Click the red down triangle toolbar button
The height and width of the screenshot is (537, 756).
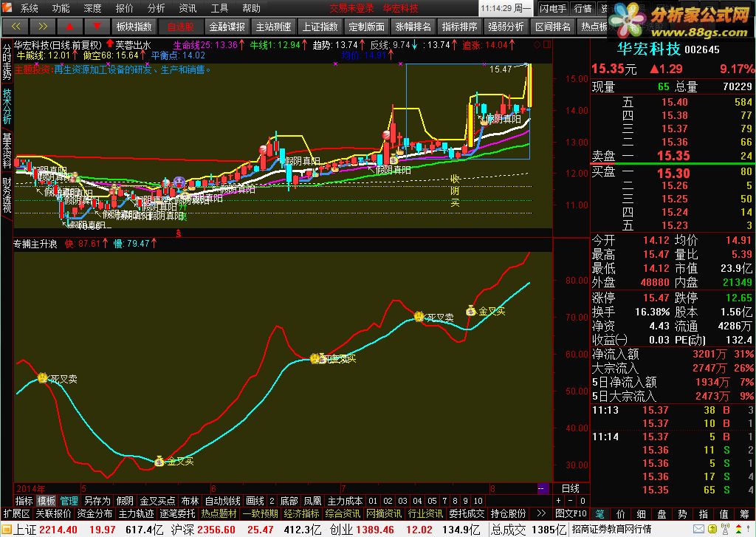(97, 27)
